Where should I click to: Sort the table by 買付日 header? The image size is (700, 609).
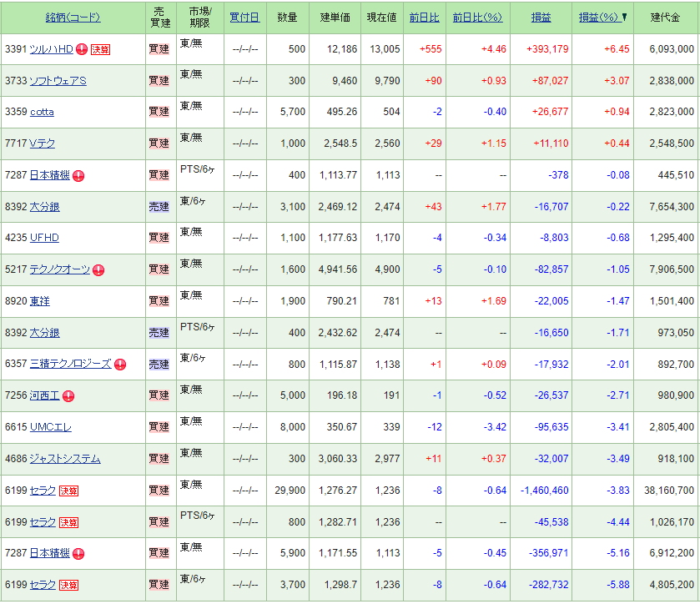click(x=244, y=18)
